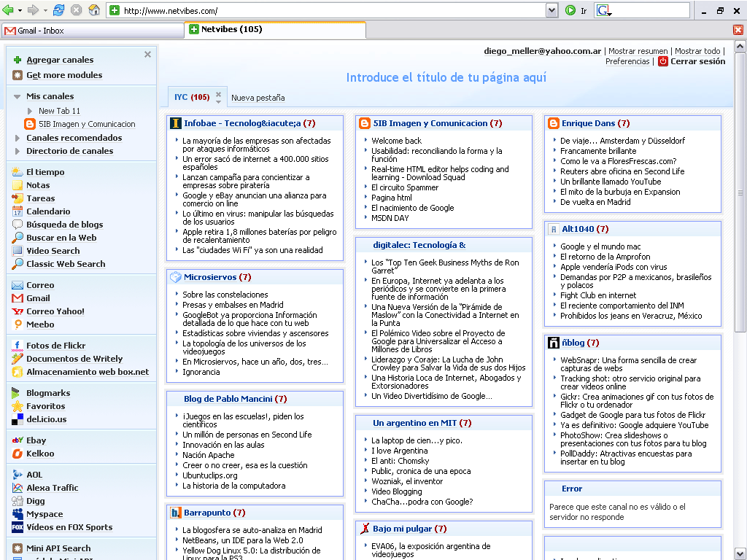Click the Barrapunto module icon

[175, 513]
